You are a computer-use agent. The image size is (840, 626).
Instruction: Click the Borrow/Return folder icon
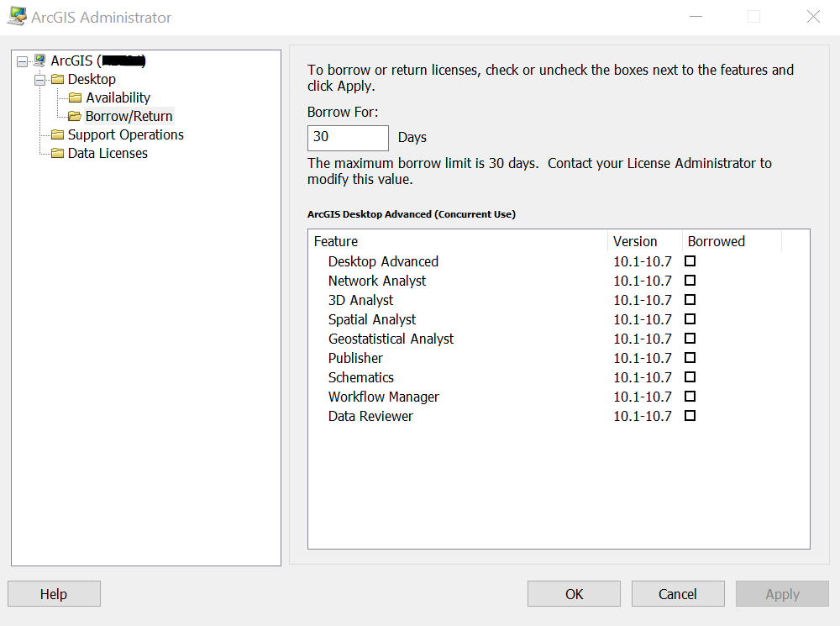tap(74, 116)
